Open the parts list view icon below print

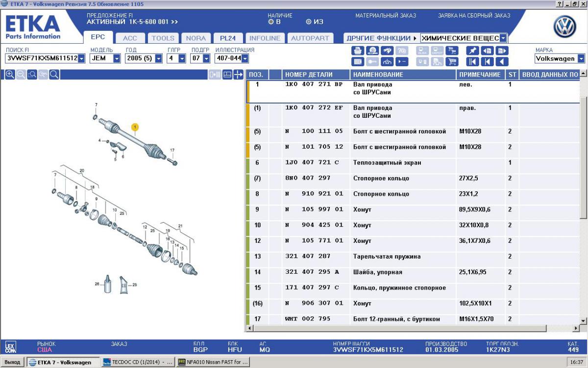pos(358,62)
